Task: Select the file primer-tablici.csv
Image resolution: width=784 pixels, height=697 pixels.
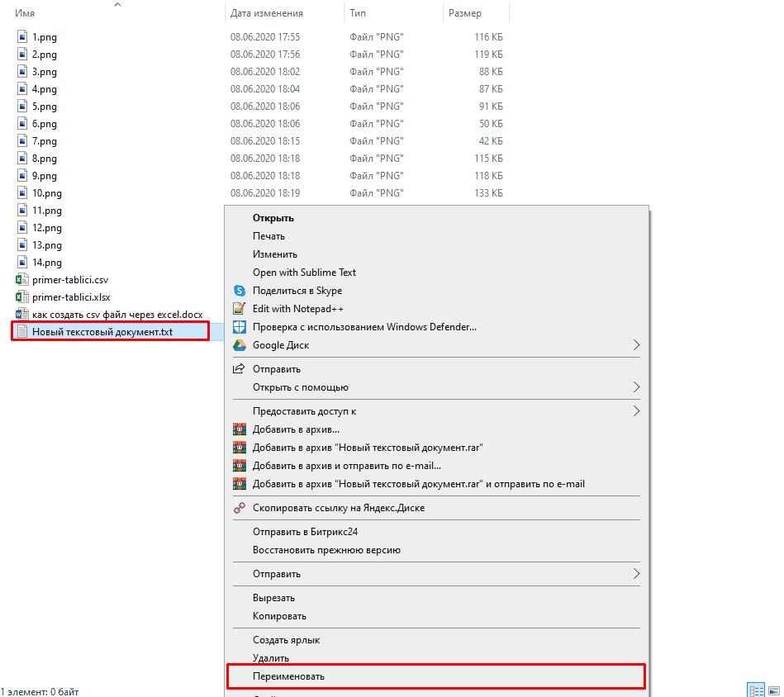Action: [x=70, y=280]
